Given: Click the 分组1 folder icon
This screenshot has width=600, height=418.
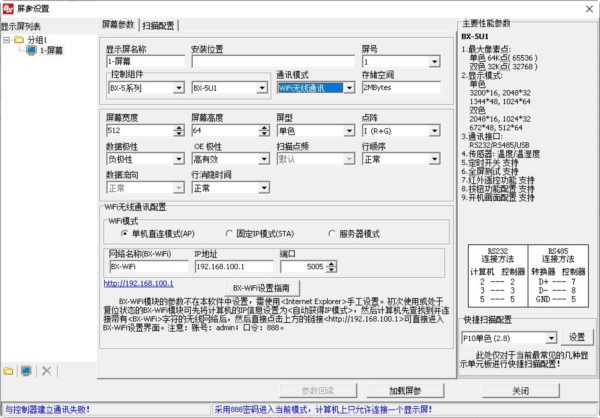Looking at the screenshot, I should 19,39.
